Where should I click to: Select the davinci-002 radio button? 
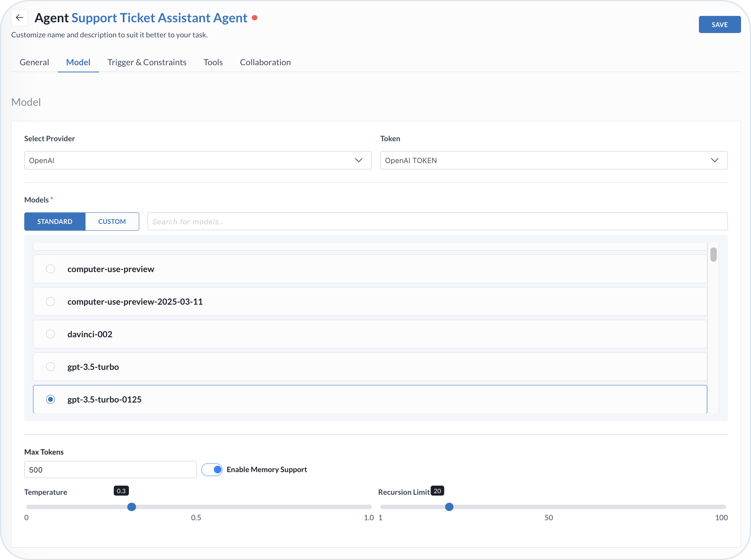point(51,334)
